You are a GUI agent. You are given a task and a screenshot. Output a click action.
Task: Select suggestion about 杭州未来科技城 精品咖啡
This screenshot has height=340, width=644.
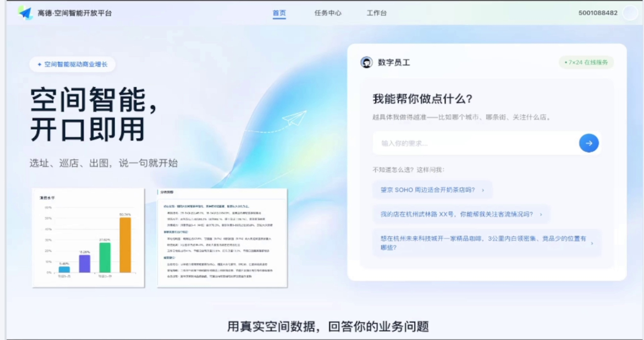(487, 243)
